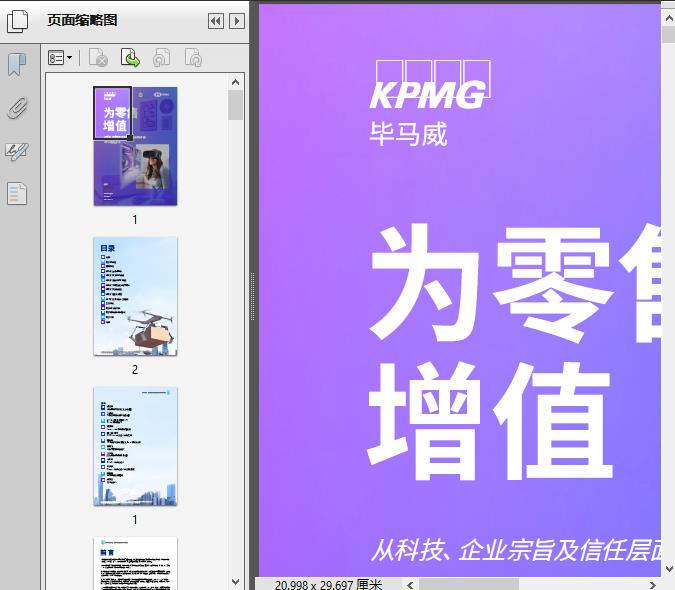This screenshot has width=675, height=590.
Task: Click the horizontal scrollbar handle
Action: 469,585
